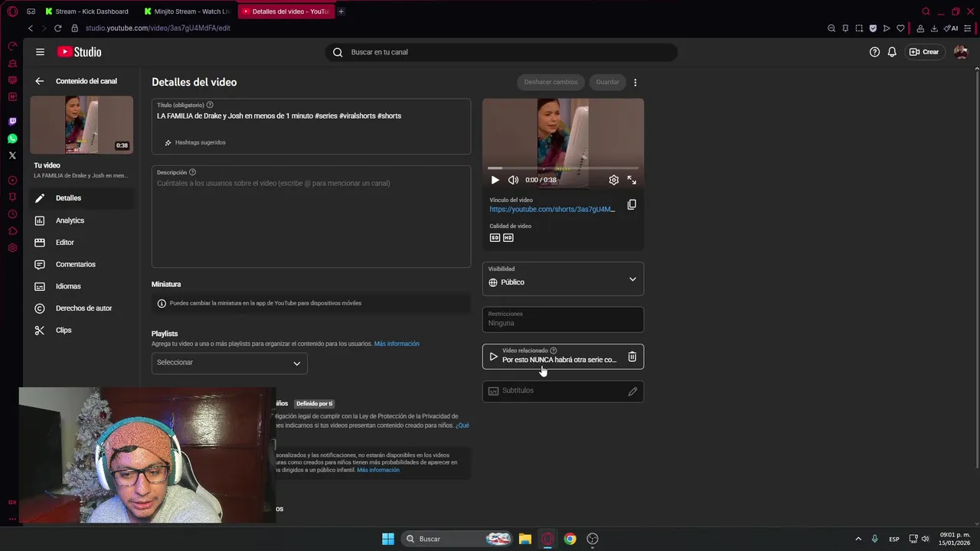Mute the preview player volume
The image size is (980, 551).
(513, 180)
